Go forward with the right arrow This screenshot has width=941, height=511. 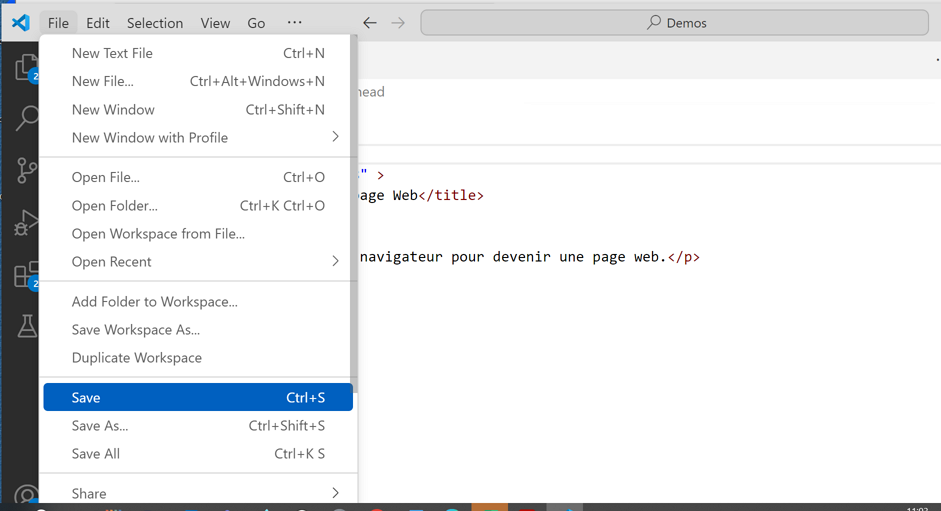click(398, 23)
